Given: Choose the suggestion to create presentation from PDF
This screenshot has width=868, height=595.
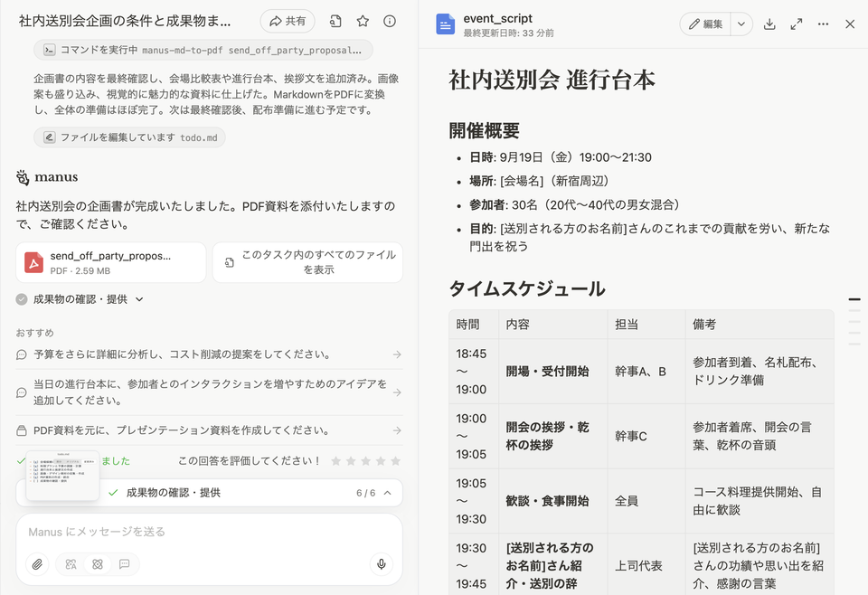Looking at the screenshot, I should point(209,430).
